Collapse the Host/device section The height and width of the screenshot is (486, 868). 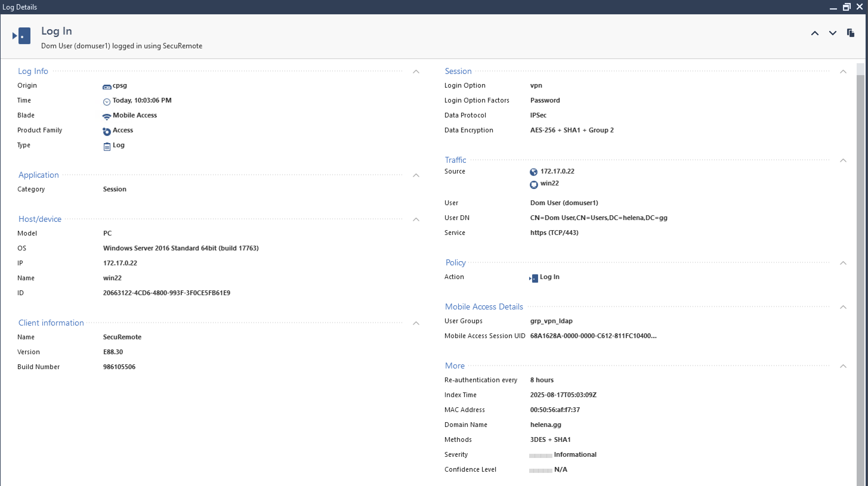tap(416, 219)
